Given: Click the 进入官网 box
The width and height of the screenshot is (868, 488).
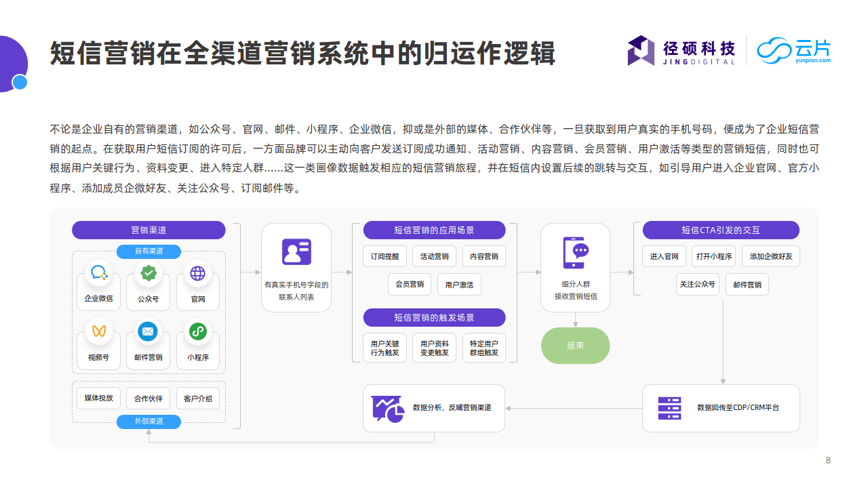Looking at the screenshot, I should (664, 256).
